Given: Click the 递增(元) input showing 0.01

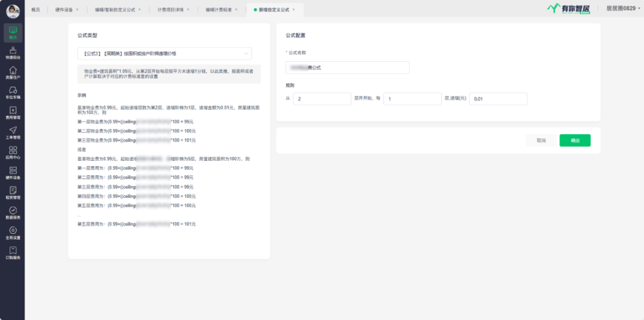Looking at the screenshot, I should point(498,99).
